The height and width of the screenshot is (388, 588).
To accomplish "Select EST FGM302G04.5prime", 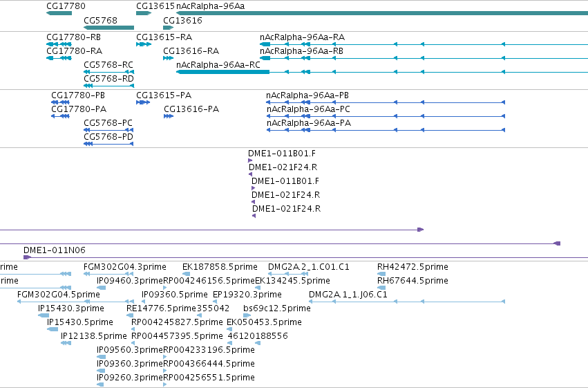I will coord(59,295).
